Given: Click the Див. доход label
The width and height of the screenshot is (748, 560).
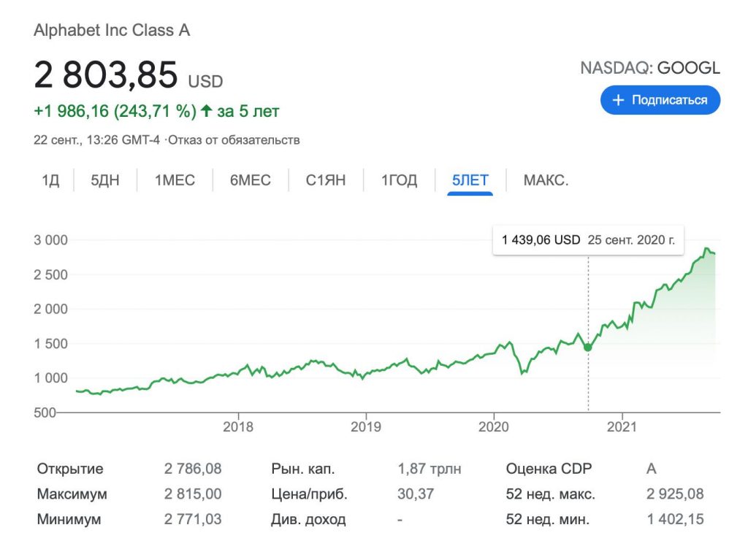Looking at the screenshot, I should coord(308,519).
